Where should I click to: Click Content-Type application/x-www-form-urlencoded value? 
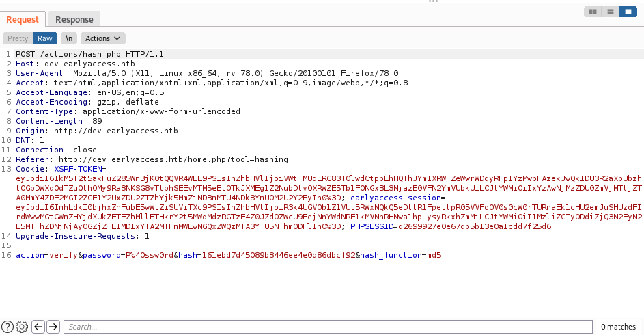(x=161, y=111)
